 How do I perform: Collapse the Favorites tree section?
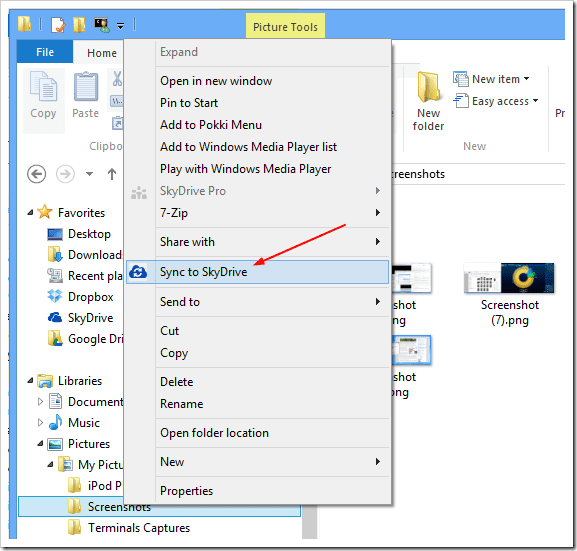(x=31, y=212)
